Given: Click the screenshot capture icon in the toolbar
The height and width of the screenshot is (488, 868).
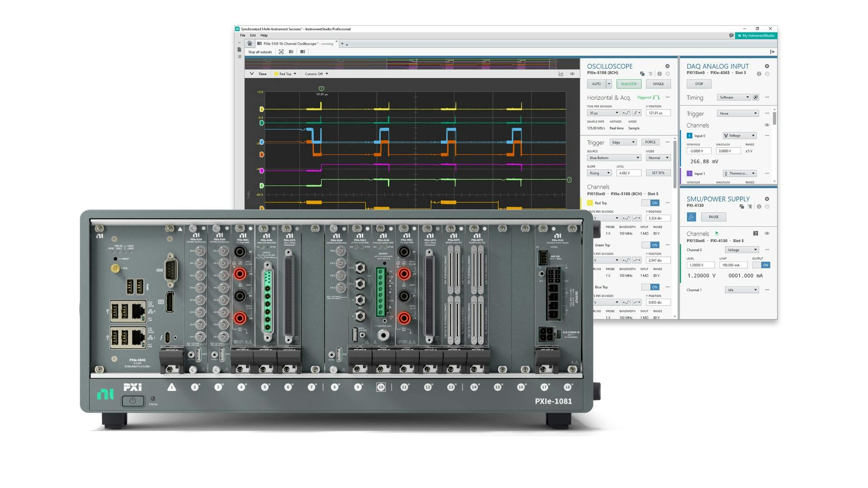Looking at the screenshot, I should coord(292,52).
